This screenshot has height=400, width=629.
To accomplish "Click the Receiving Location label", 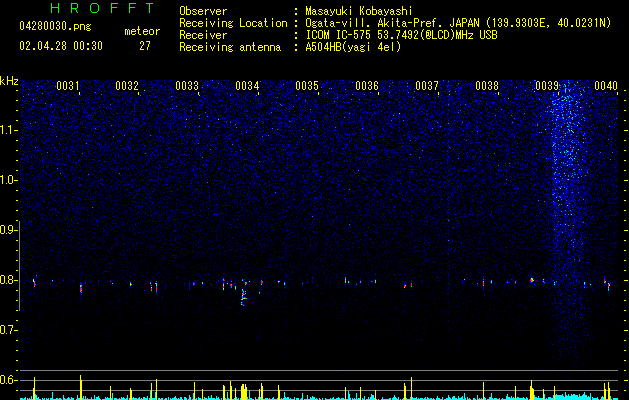I will point(233,23).
